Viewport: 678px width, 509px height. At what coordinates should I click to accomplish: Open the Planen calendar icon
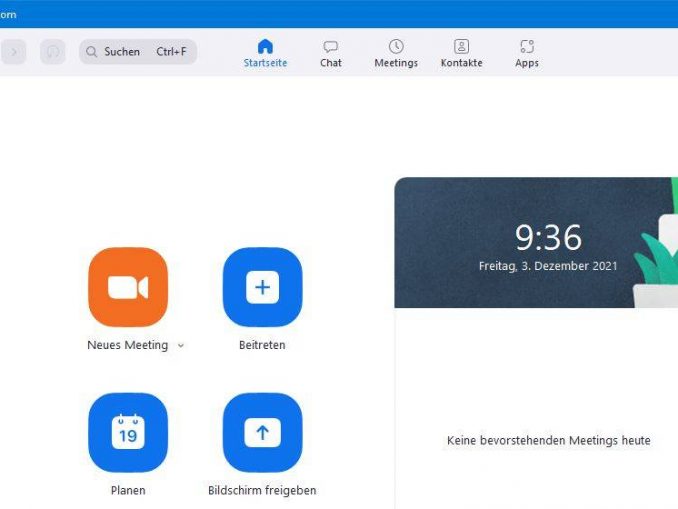tap(128, 432)
